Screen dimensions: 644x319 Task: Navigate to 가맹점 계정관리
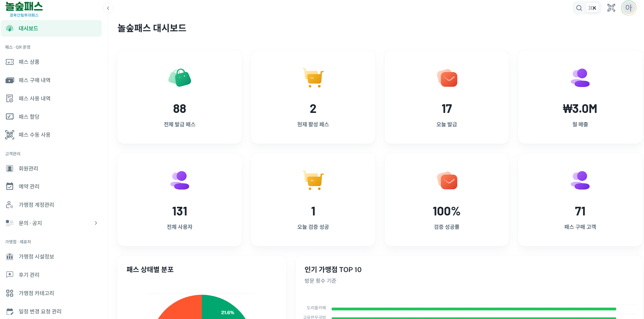(x=36, y=205)
